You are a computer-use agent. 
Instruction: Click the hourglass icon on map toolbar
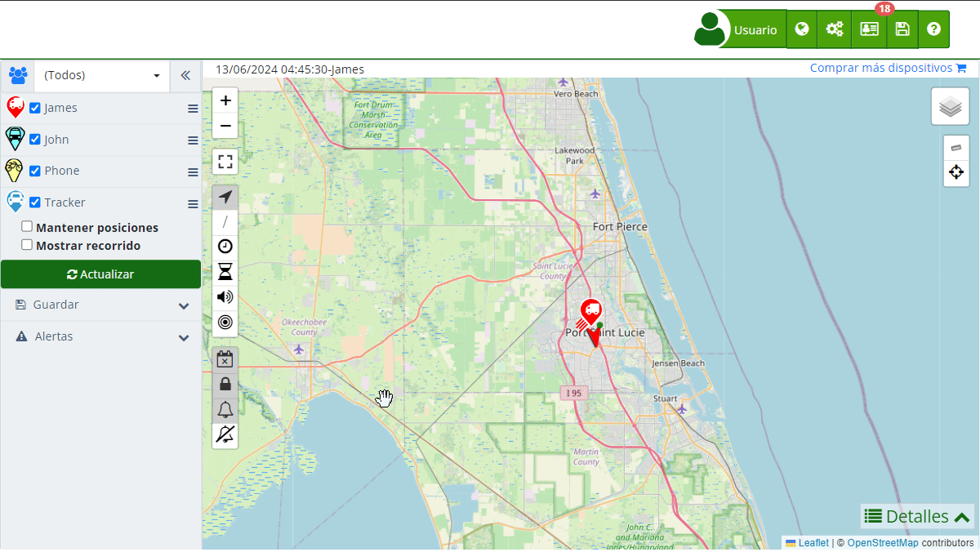[225, 272]
